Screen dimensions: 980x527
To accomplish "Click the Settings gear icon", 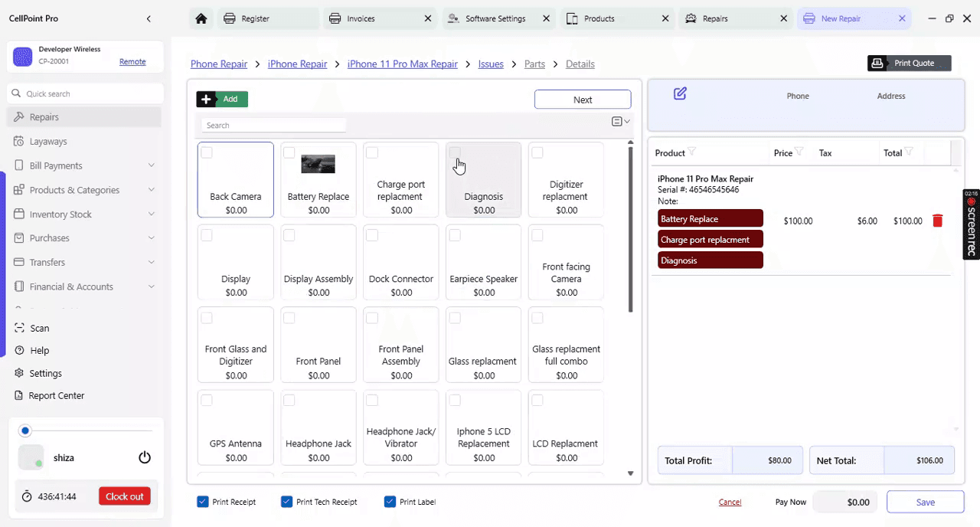I will coord(19,373).
